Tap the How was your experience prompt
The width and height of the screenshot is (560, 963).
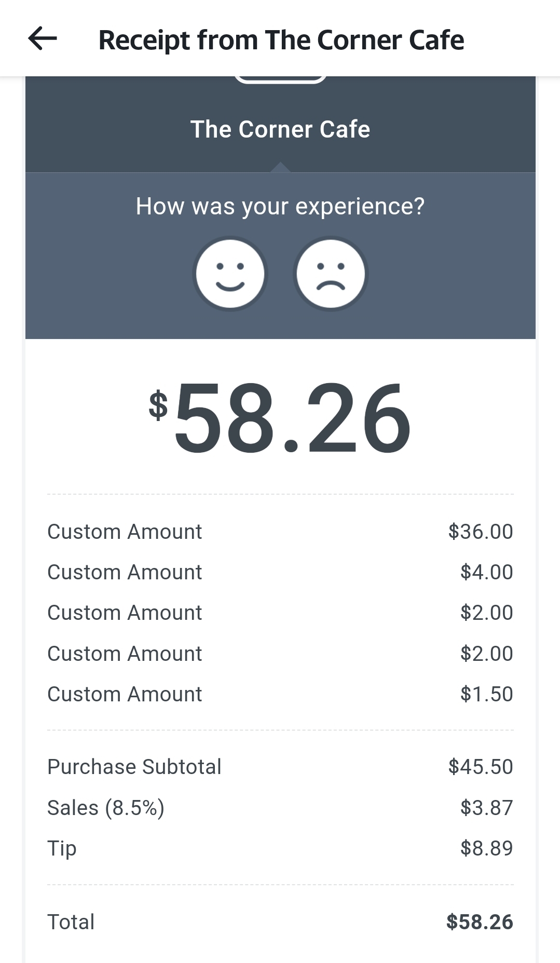280,206
